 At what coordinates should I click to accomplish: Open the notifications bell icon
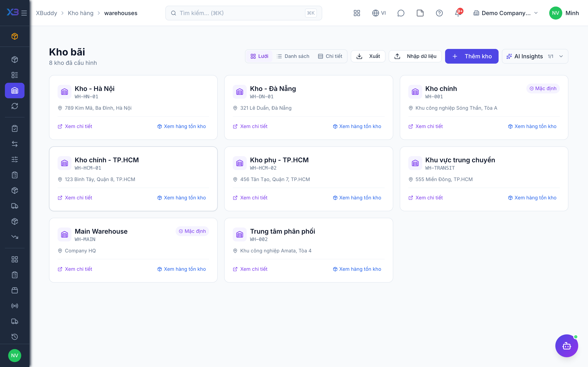tap(458, 13)
